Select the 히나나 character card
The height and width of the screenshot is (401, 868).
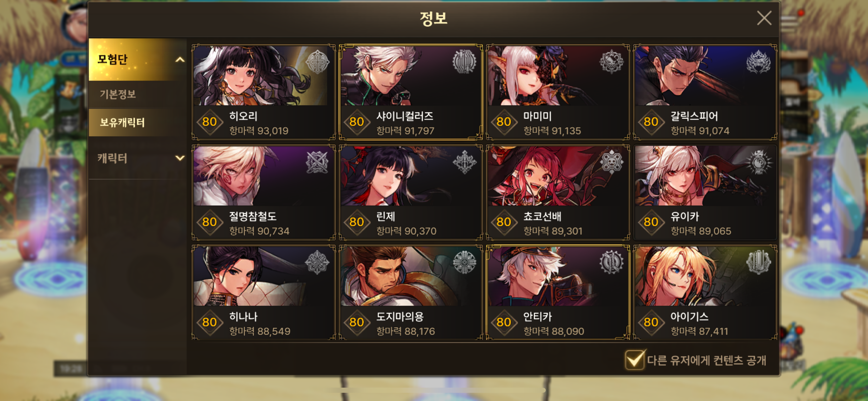pyautogui.click(x=263, y=292)
